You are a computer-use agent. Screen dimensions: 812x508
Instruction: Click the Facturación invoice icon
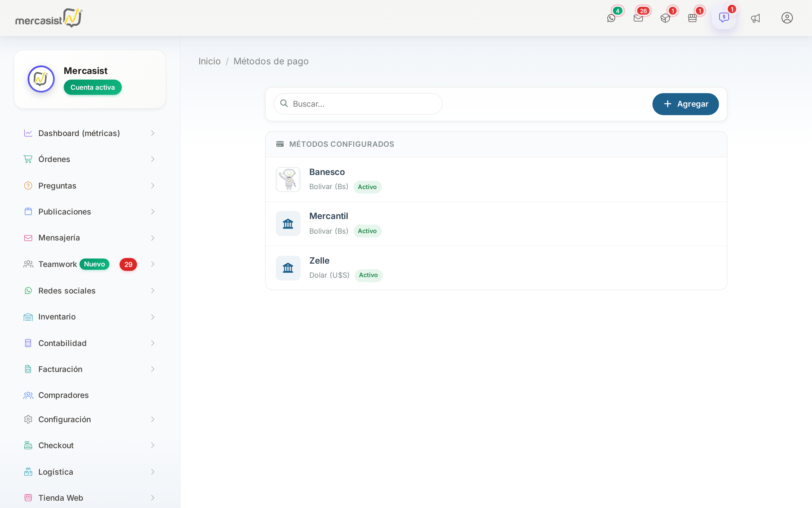pyautogui.click(x=28, y=369)
